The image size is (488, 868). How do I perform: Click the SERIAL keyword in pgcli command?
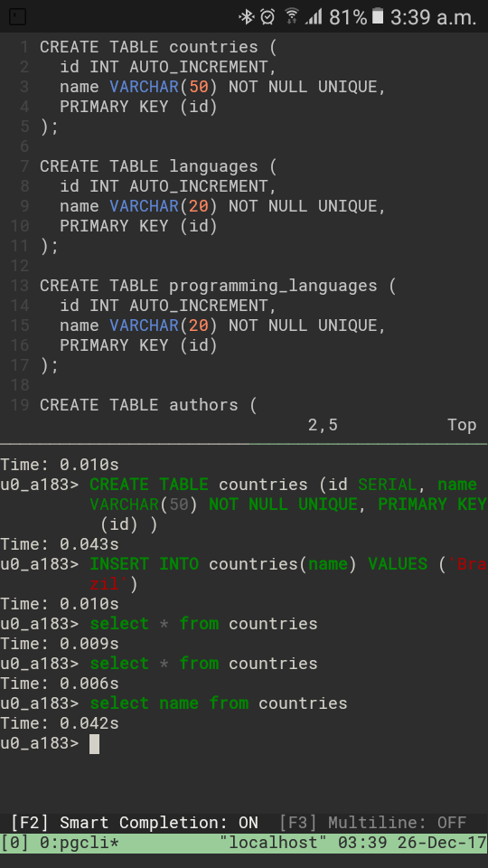(x=388, y=485)
